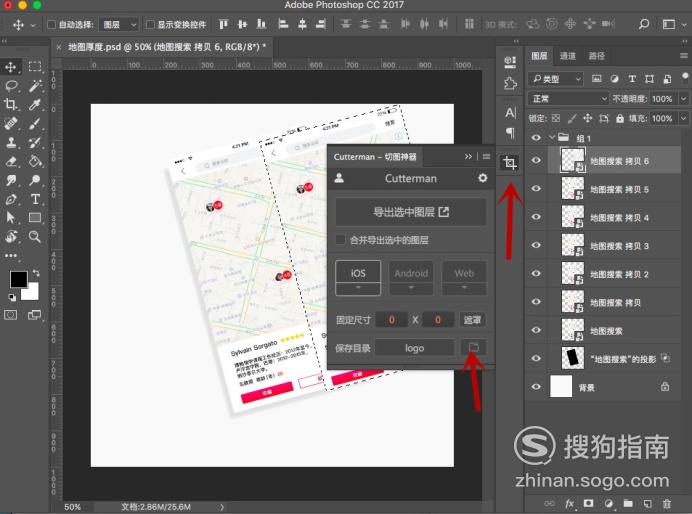This screenshot has width=692, height=514.
Task: Browse for save folder in Cutterman
Action: [473, 348]
